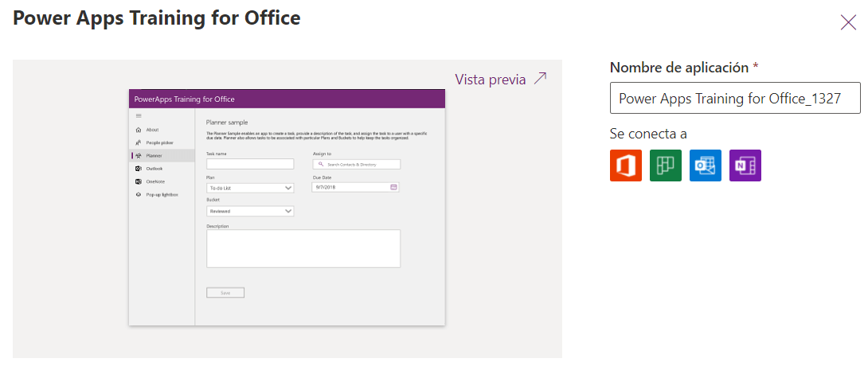Click the hamburger menu icon in preview
Viewport: 868px width, 366px height.
coord(139,116)
